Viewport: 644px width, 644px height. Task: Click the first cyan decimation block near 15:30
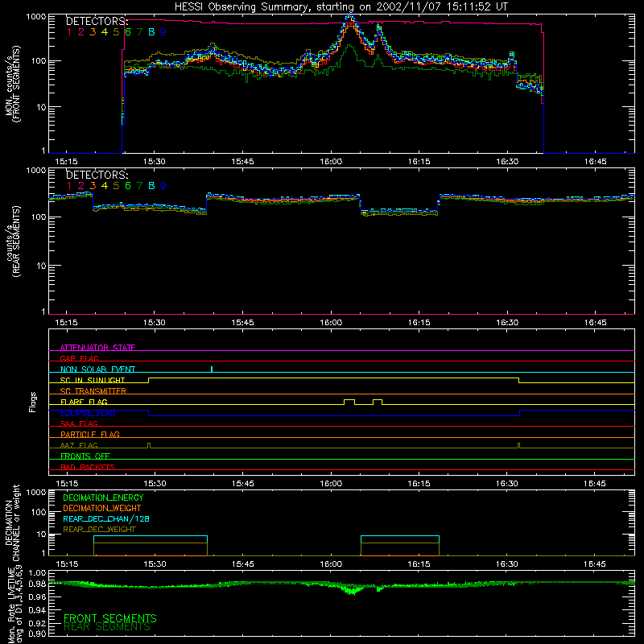tap(151, 539)
